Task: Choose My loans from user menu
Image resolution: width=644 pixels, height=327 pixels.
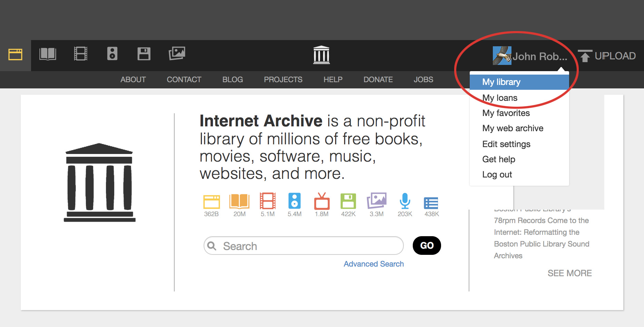Action: [x=519, y=98]
